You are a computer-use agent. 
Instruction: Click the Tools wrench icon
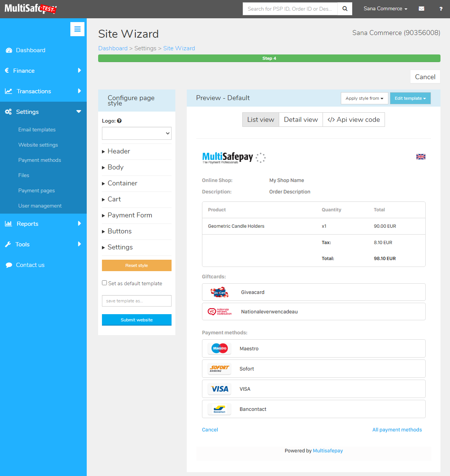8,244
